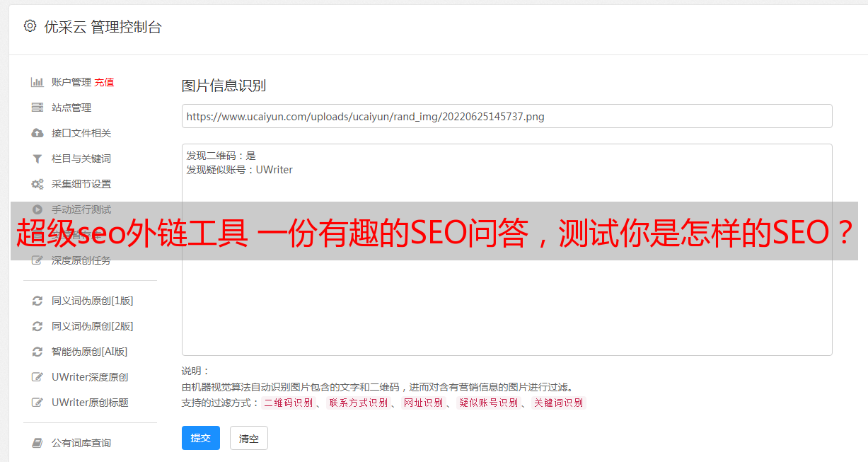The height and width of the screenshot is (462, 868).
Task: Click the 疑似账号识别 filter tag
Action: [488, 403]
